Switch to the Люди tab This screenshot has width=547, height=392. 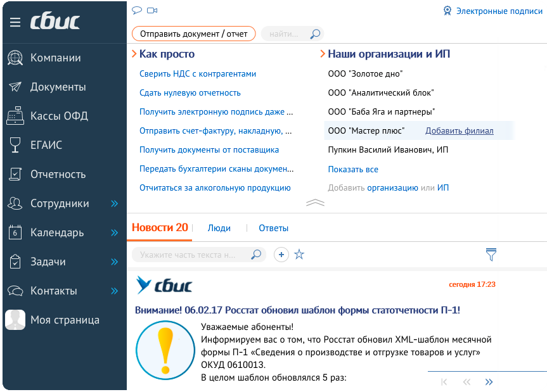[x=219, y=228]
